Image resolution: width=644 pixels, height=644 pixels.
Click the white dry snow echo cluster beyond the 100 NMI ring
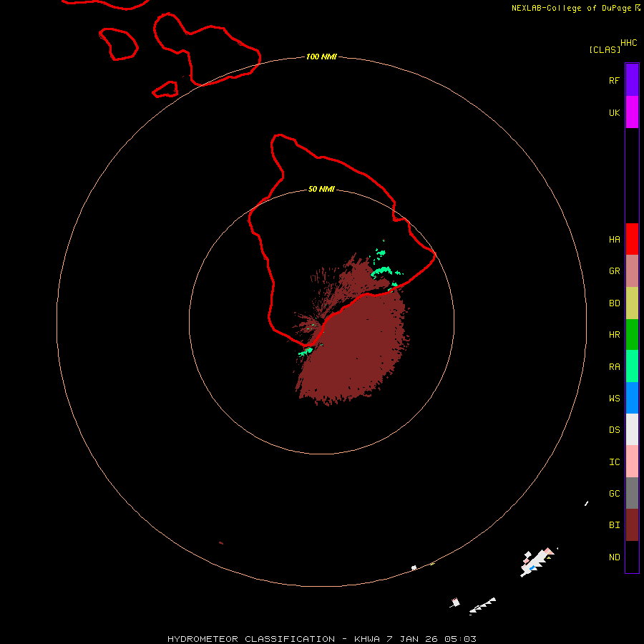(x=537, y=561)
